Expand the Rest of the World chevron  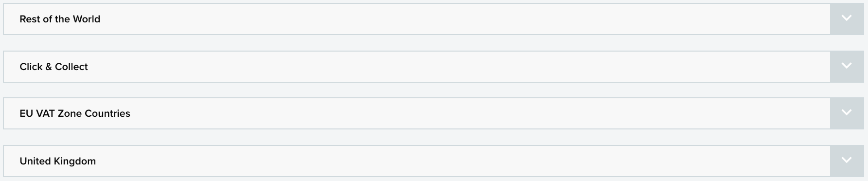[847, 18]
